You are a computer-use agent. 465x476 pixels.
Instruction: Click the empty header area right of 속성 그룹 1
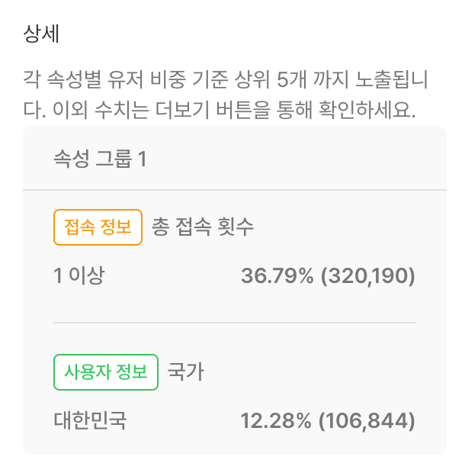305,159
